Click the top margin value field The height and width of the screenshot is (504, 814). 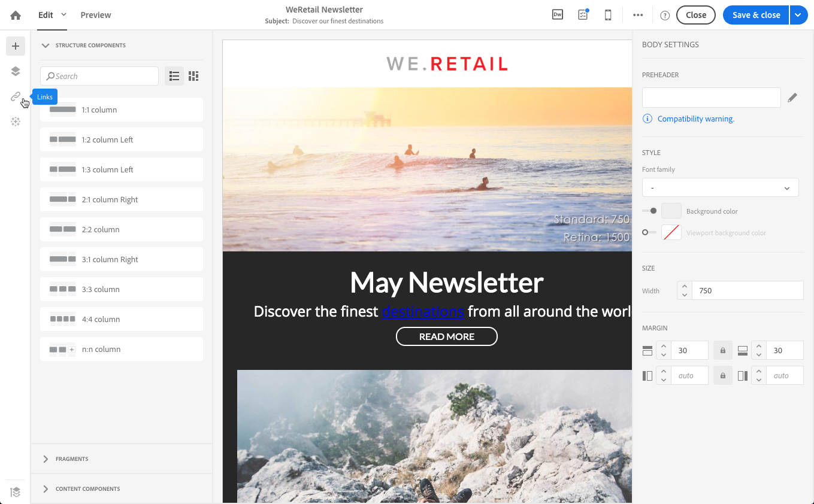[689, 350]
